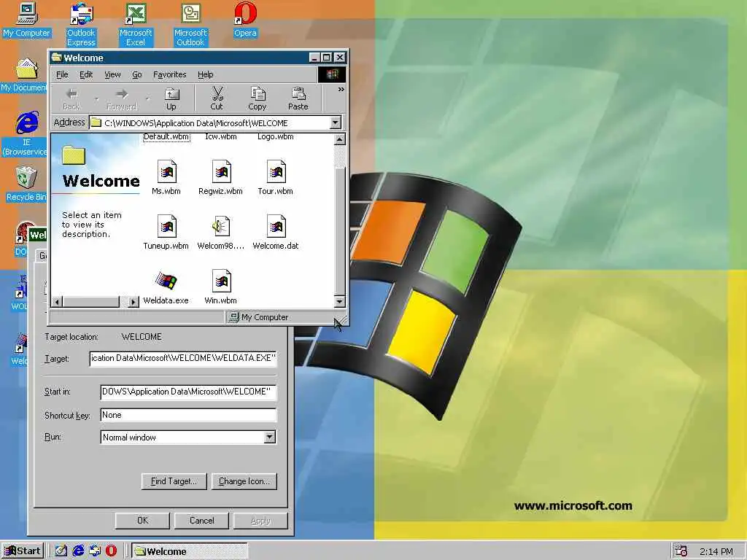The height and width of the screenshot is (560, 747).
Task: Click the Up folder toolbar button
Action: 171,99
